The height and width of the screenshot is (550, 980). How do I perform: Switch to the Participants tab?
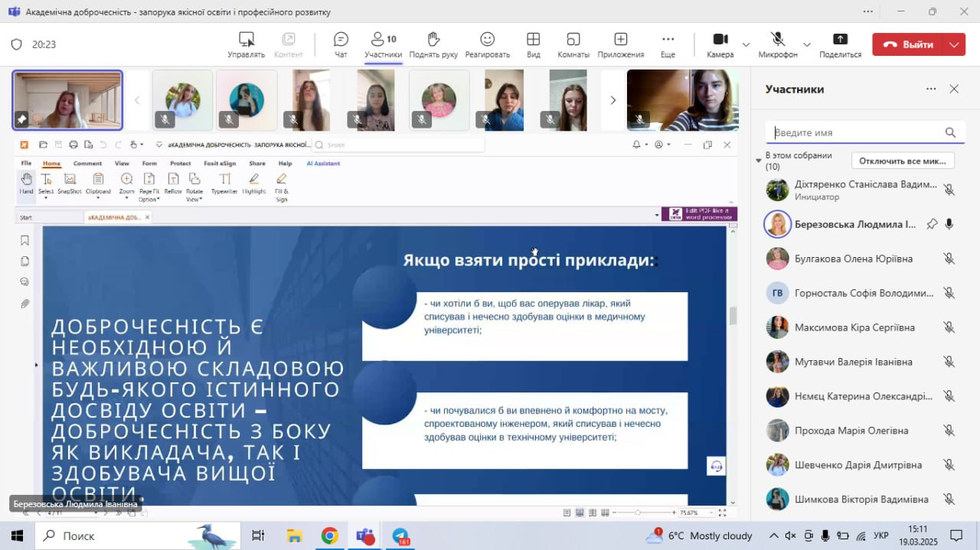point(383,44)
